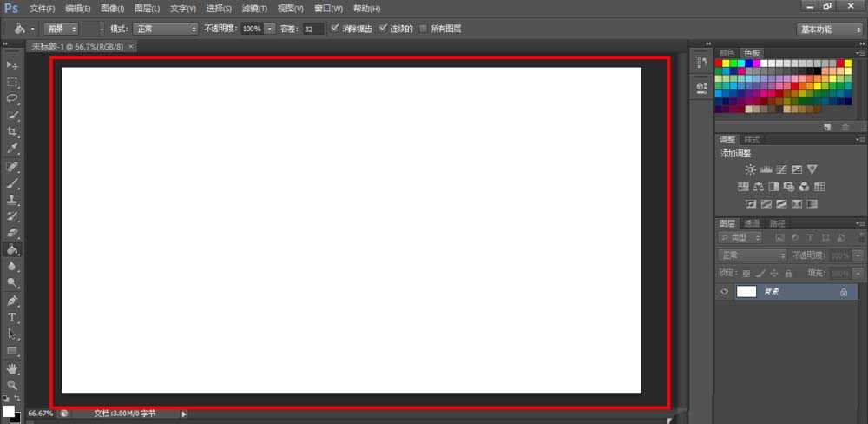Pick the red swatch in 色板 panel
This screenshot has width=868, height=424.
pyautogui.click(x=719, y=63)
